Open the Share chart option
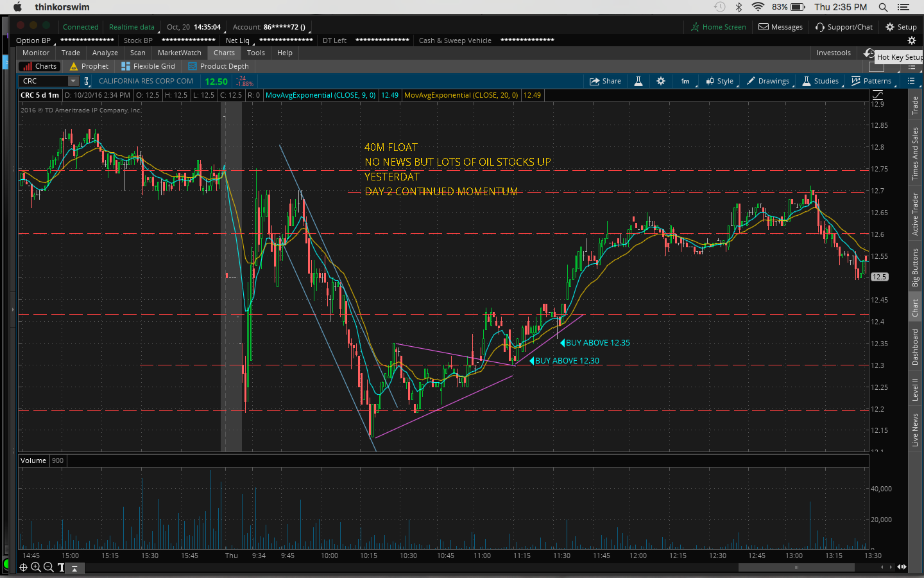Screen dimensions: 924x578 click(605, 81)
